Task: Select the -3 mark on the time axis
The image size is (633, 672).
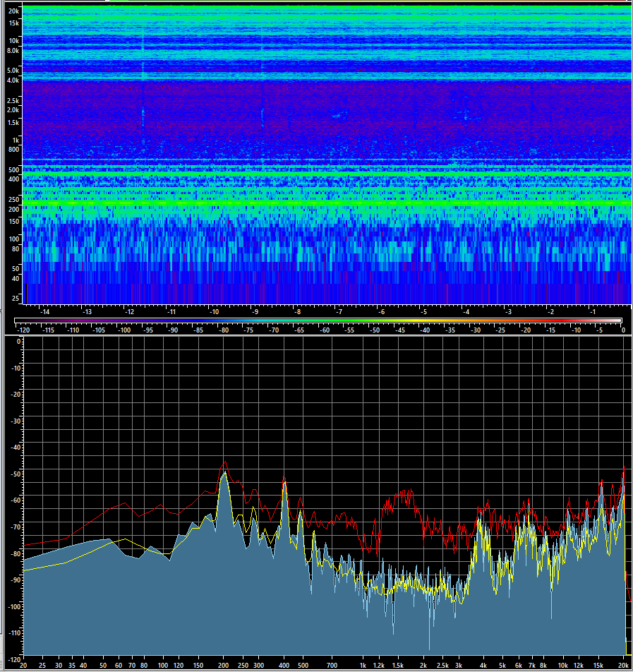Action: point(508,311)
